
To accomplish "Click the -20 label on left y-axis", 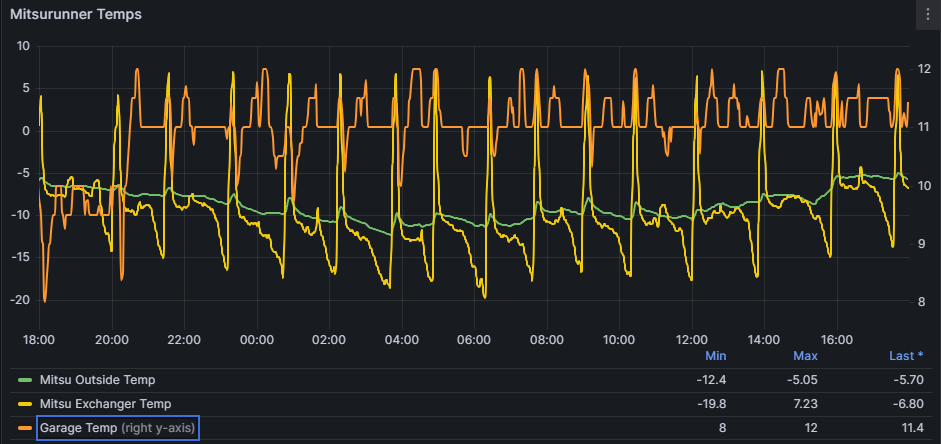I will 20,300.
